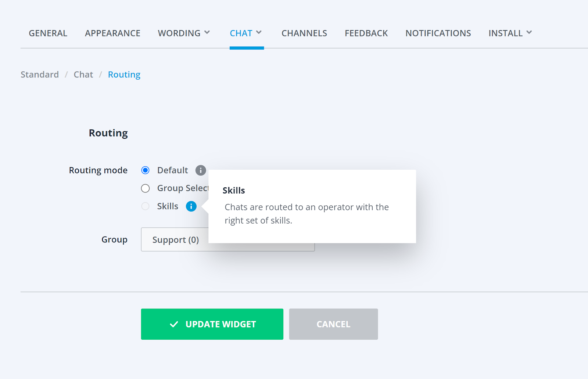Screen dimensions: 588x379
Task: Open the Feedback tab
Action: click(x=366, y=33)
